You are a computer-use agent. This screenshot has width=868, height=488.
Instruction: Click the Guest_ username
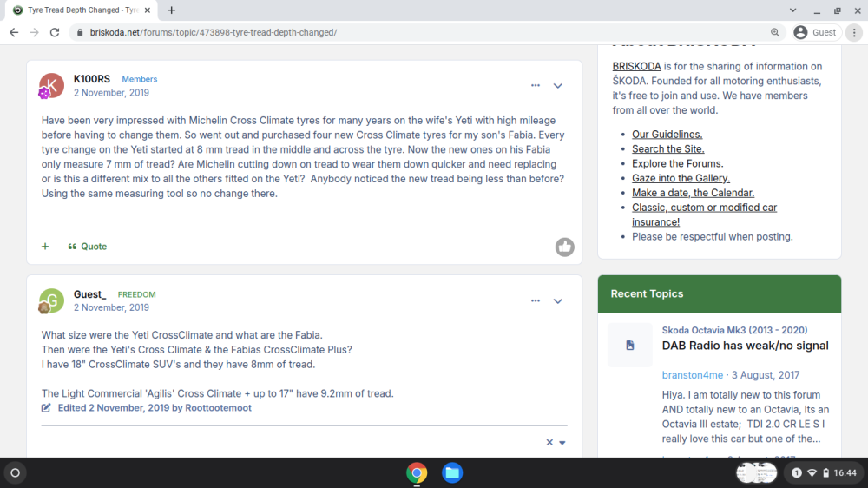89,294
